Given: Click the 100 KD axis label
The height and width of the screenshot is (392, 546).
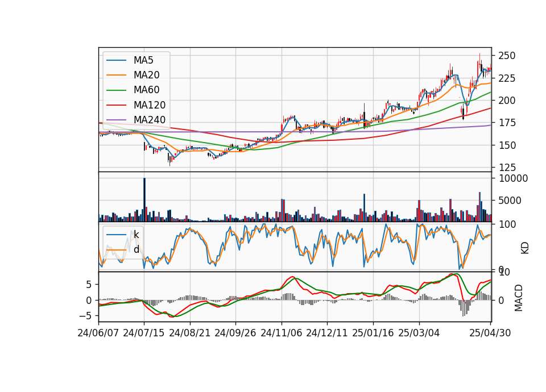Looking at the screenshot, I should (x=507, y=224).
